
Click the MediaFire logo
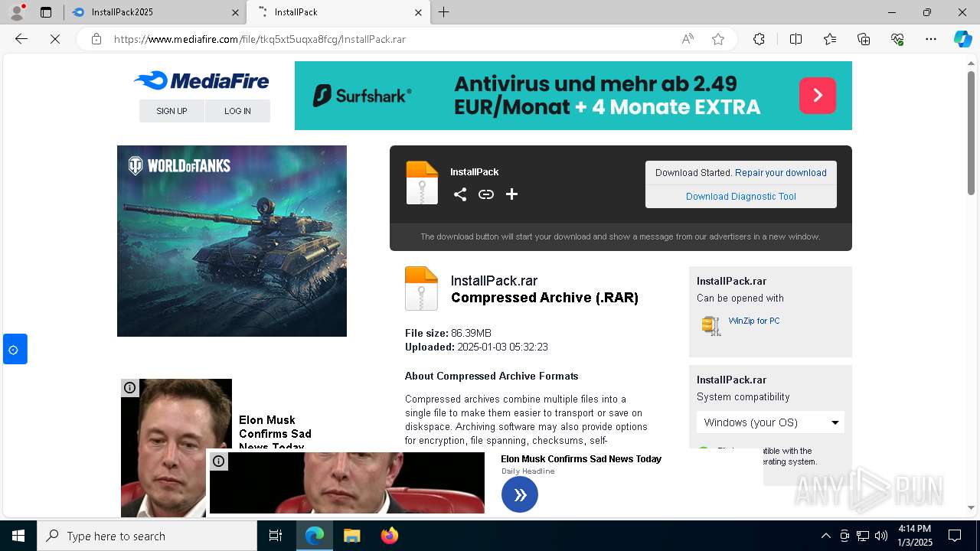point(201,80)
